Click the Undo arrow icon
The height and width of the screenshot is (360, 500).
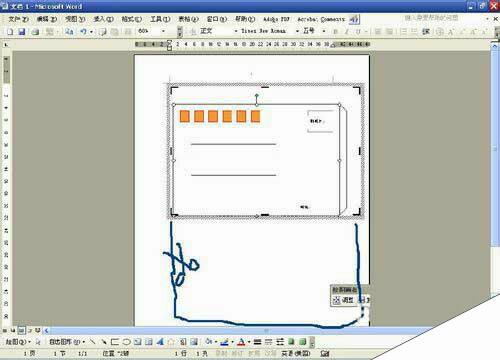pos(83,32)
